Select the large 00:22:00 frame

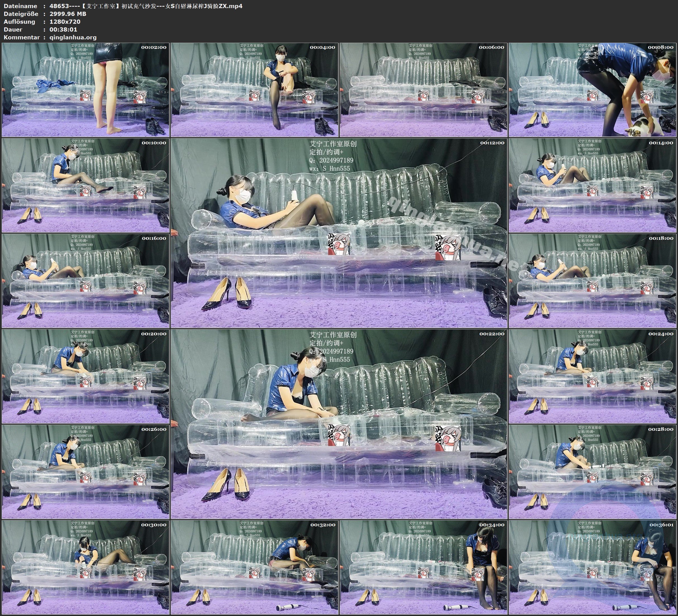(x=339, y=424)
